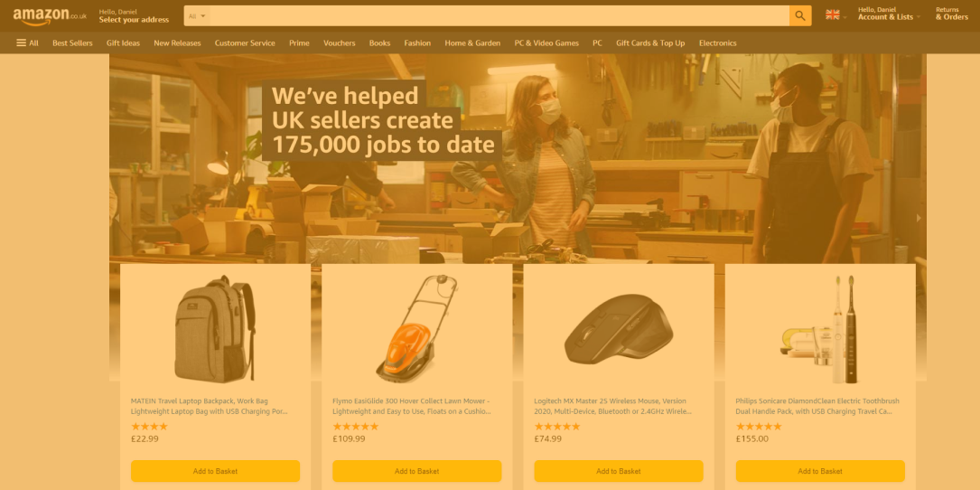Advance hero banner with right arrow
The width and height of the screenshot is (980, 490).
tap(918, 218)
